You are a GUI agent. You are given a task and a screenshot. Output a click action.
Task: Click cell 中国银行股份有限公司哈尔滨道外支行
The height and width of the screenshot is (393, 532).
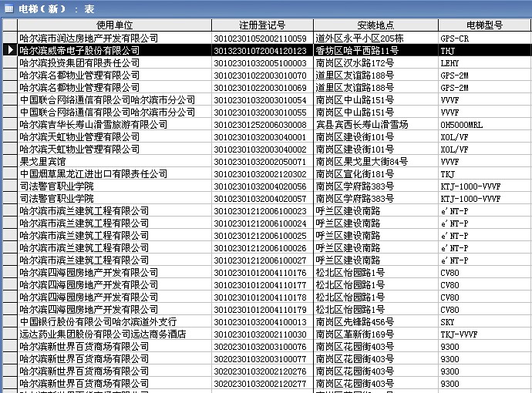tap(114, 321)
